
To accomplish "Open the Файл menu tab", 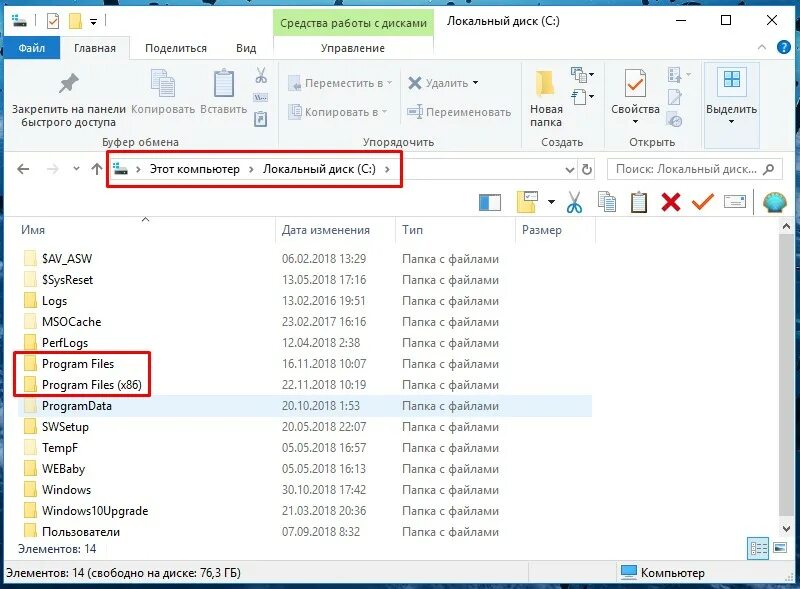I will 32,48.
